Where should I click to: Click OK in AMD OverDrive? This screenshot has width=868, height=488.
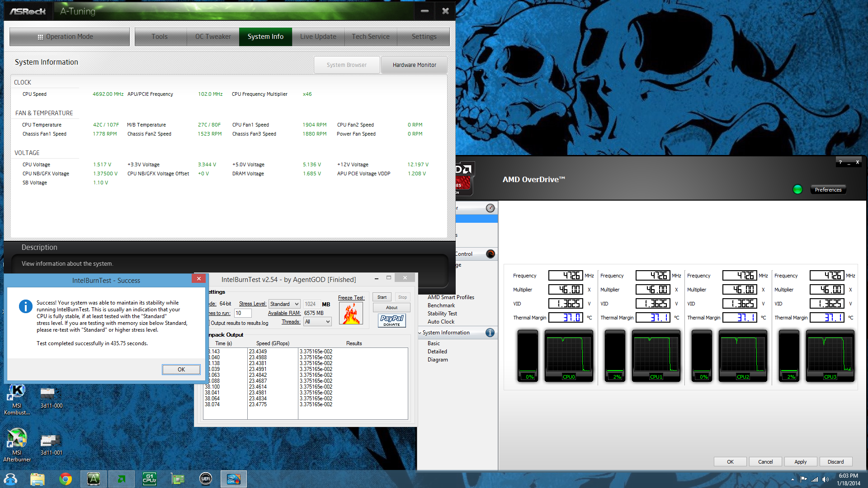(730, 462)
